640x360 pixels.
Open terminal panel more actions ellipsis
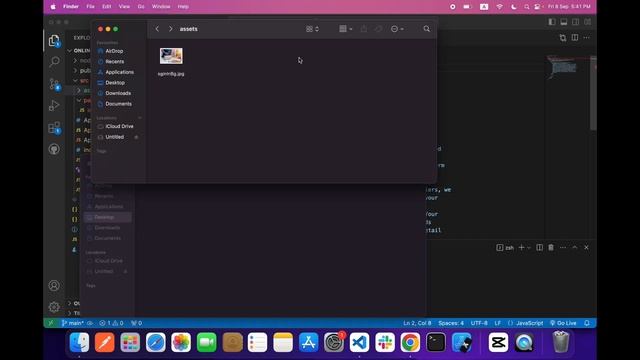(x=563, y=247)
